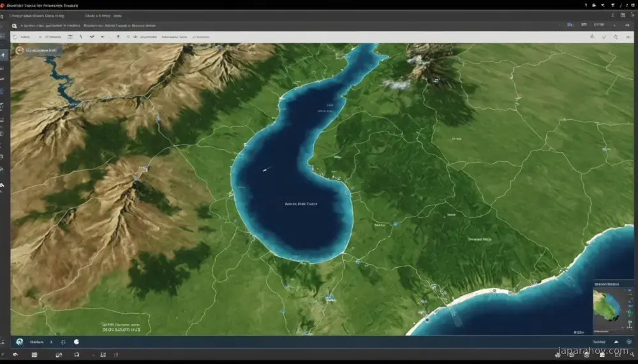Click the topmost icon in left sidebar
Image resolution: width=638 pixels, height=364 pixels.
point(2,17)
